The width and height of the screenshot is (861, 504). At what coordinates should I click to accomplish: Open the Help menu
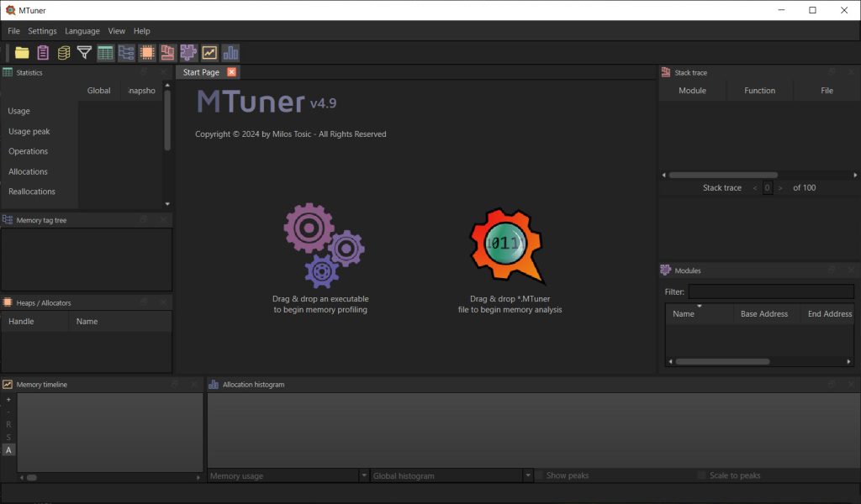coord(141,31)
